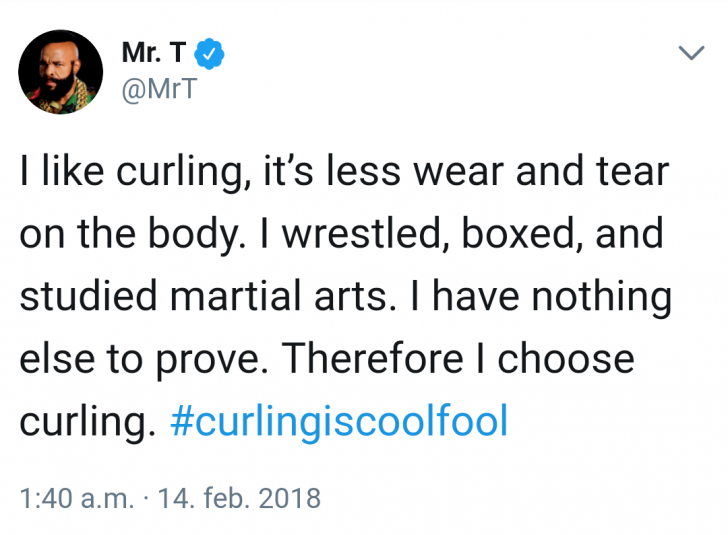Viewport: 728px width, 535px height.
Task: Open Mr. T's profile picture
Action: tap(61, 72)
